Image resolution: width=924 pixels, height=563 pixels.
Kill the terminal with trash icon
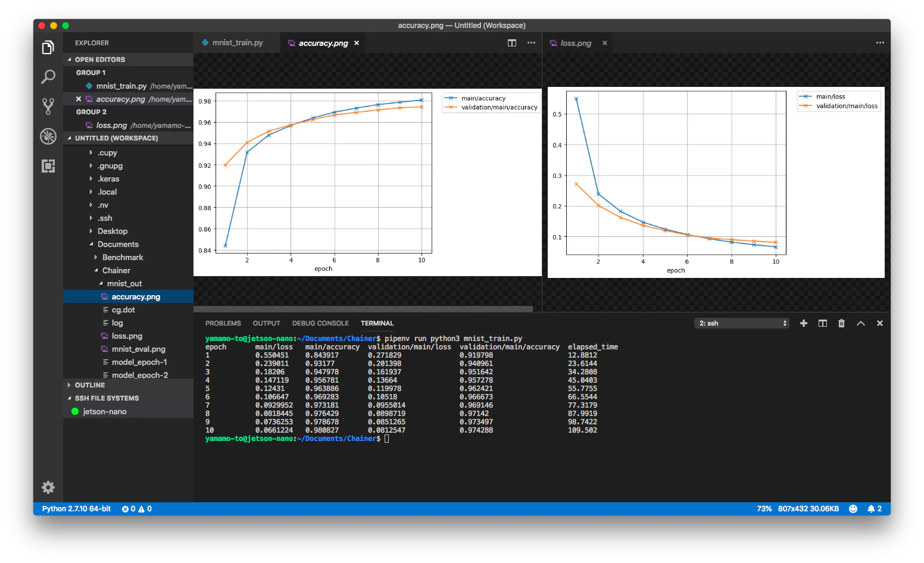(x=841, y=323)
